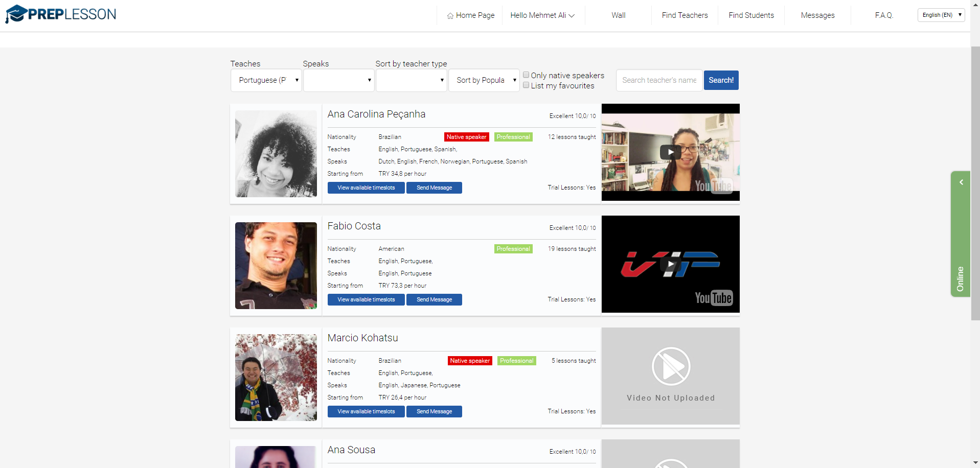This screenshot has height=468, width=980.
Task: Click Ana Carolina Peçanha's 'Excellent 10,0/ 10' rating
Action: point(573,116)
